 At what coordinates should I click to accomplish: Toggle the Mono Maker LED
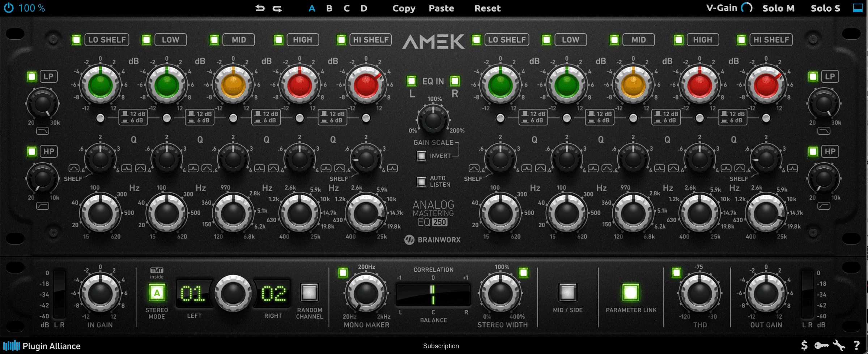(x=343, y=272)
